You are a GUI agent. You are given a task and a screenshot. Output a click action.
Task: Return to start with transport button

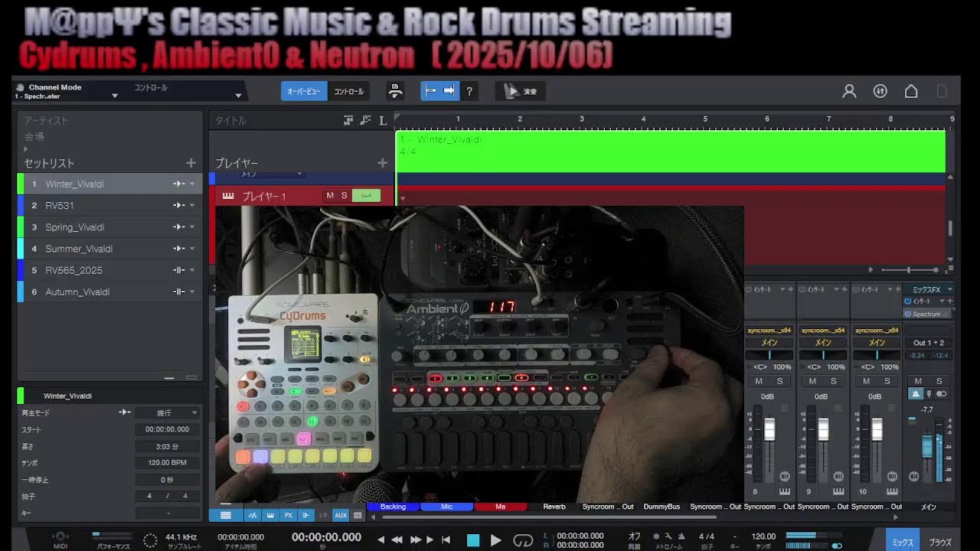tap(446, 540)
